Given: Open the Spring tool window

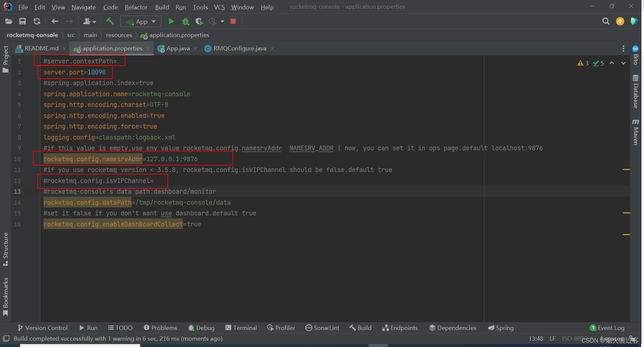Looking at the screenshot, I should tap(501, 328).
